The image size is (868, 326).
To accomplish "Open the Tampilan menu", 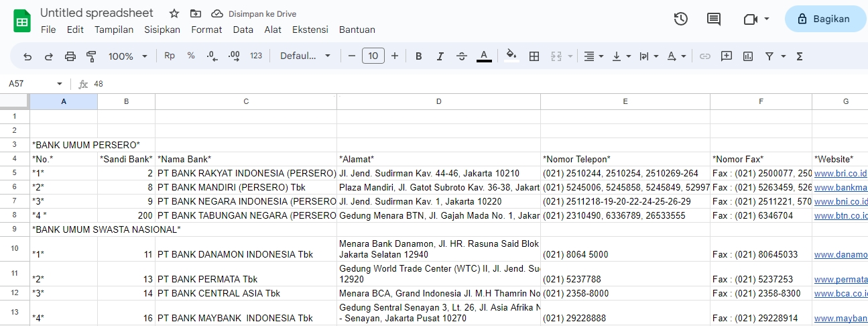I will pos(114,30).
